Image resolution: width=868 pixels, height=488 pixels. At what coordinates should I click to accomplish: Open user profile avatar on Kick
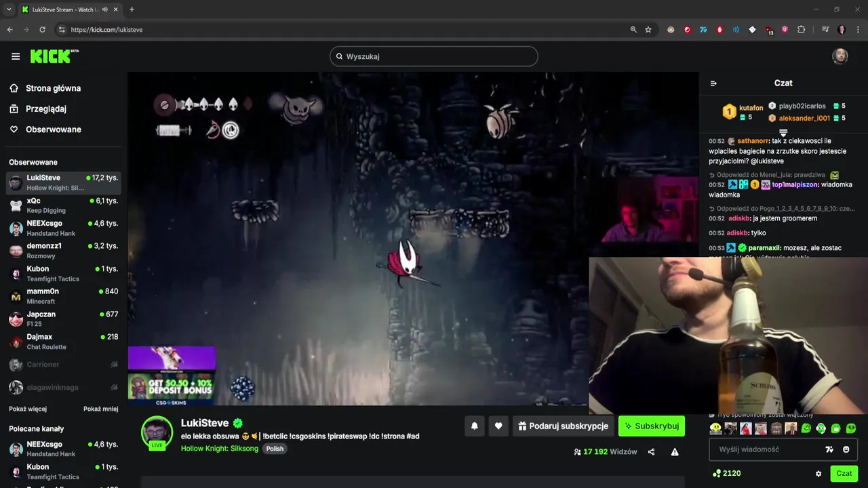tap(840, 56)
